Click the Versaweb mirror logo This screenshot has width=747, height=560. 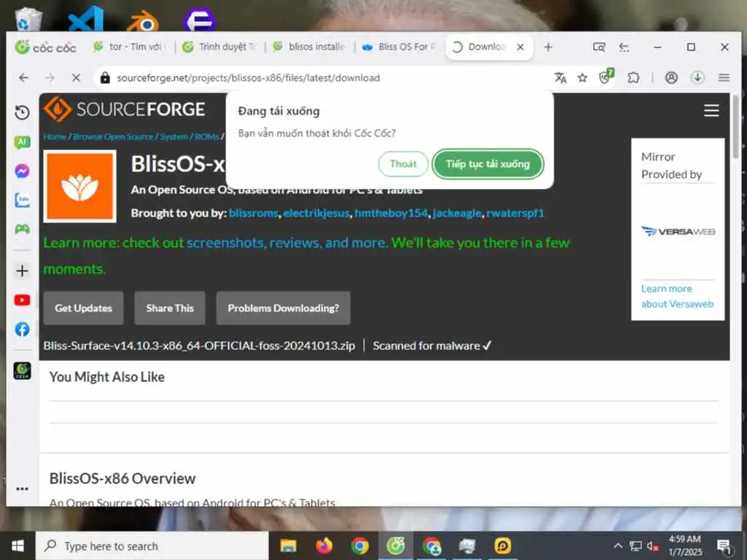(x=678, y=231)
